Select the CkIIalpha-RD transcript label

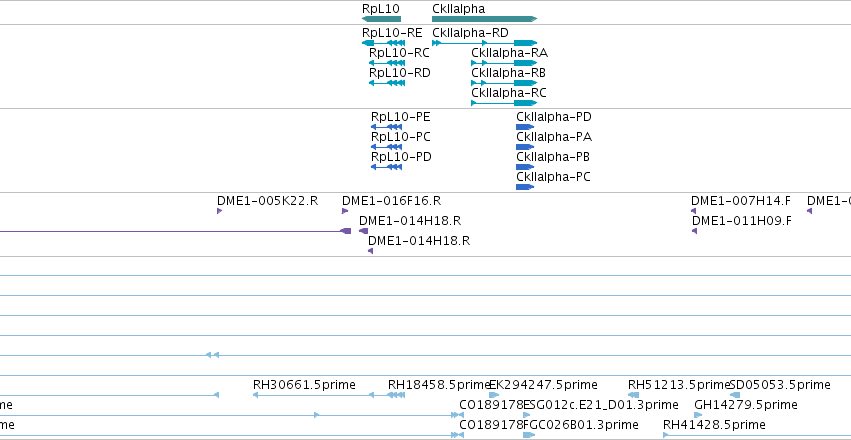471,33
